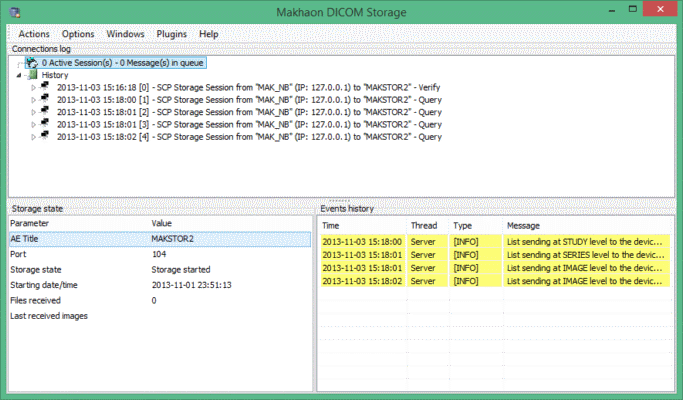
Task: Click the Parameter column header in Storage state
Action: tap(29, 224)
